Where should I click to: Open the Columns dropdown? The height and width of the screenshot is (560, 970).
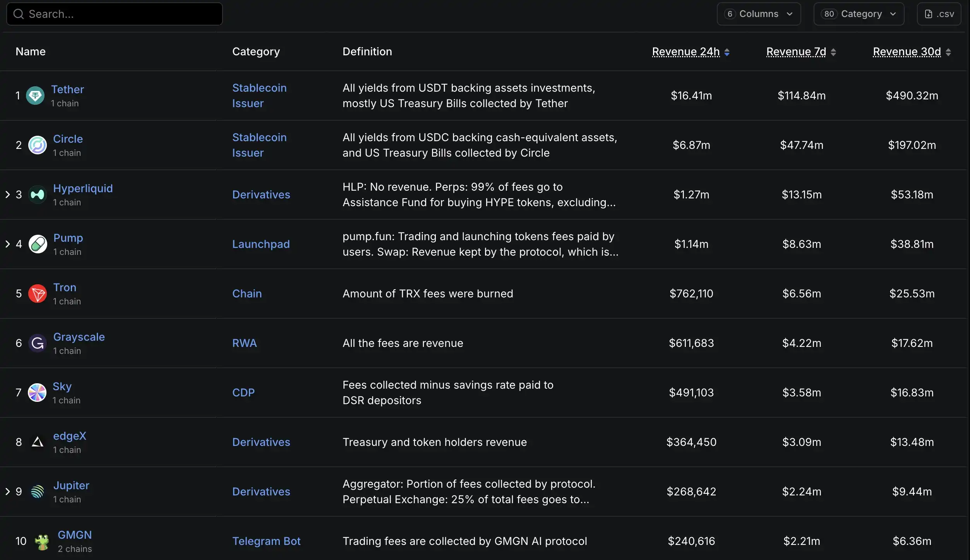pyautogui.click(x=758, y=14)
